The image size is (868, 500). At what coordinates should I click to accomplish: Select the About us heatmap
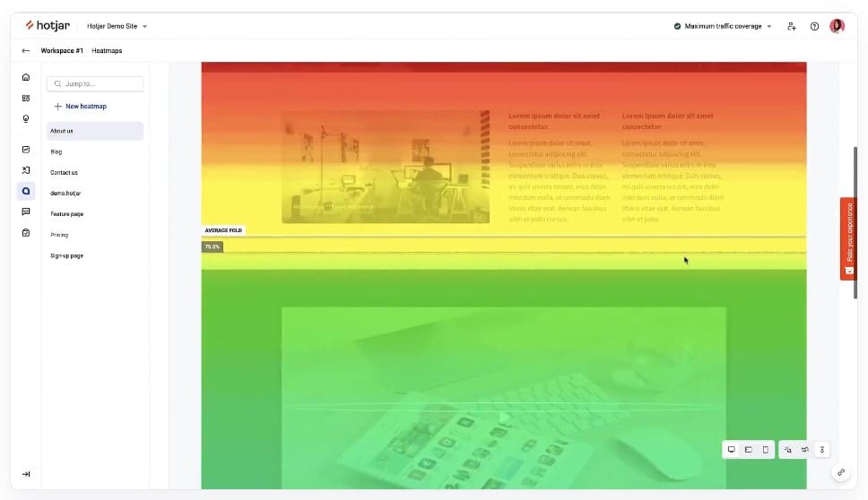95,131
